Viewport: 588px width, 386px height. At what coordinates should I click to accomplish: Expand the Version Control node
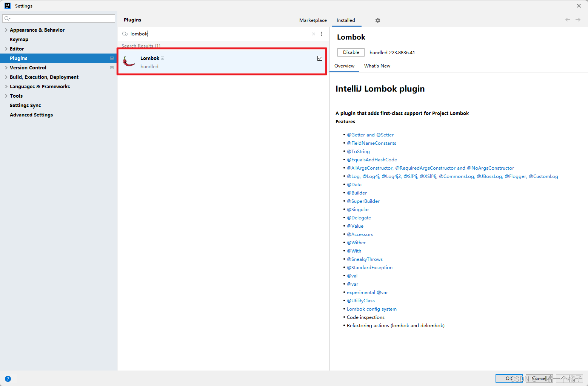(6, 67)
